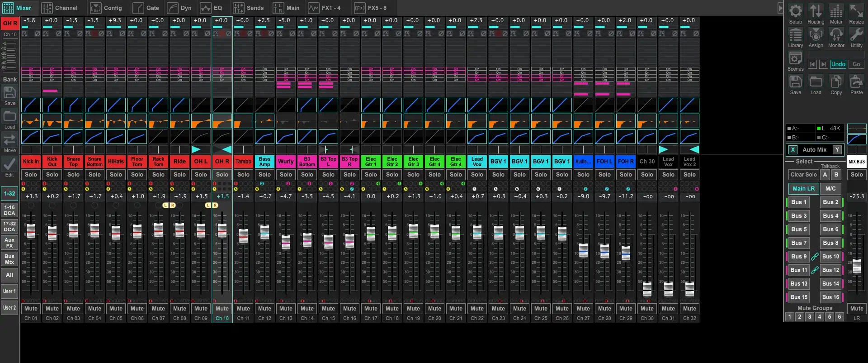The width and height of the screenshot is (868, 363).
Task: Click the Talkback A button
Action: click(x=825, y=175)
